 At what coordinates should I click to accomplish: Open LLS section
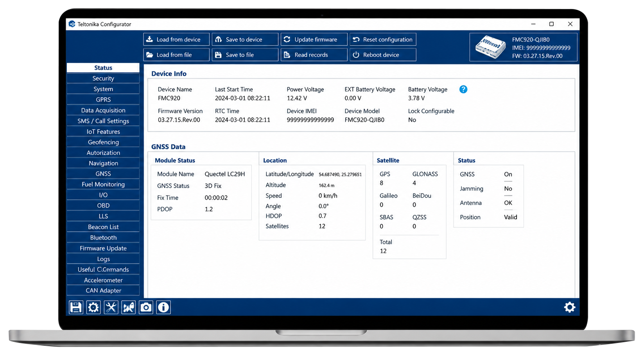(x=103, y=216)
